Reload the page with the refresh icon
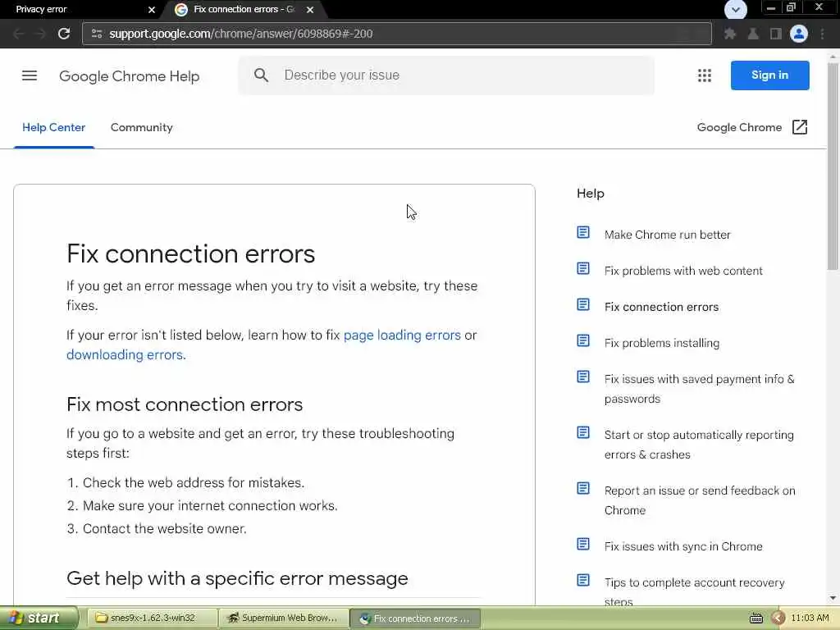The image size is (840, 630). point(64,34)
